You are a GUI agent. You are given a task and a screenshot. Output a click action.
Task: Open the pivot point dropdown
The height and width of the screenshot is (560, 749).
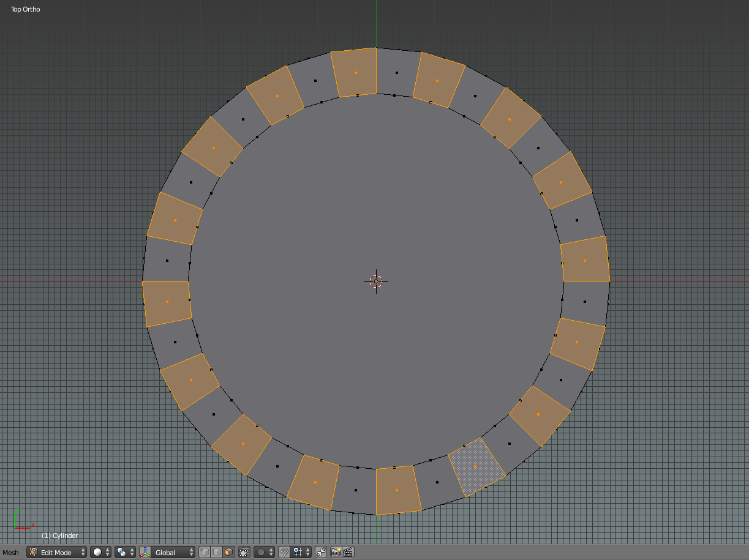click(125, 552)
